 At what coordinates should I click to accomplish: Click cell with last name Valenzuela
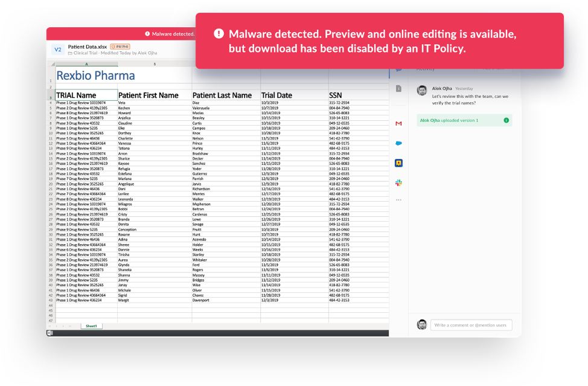pyautogui.click(x=226, y=108)
